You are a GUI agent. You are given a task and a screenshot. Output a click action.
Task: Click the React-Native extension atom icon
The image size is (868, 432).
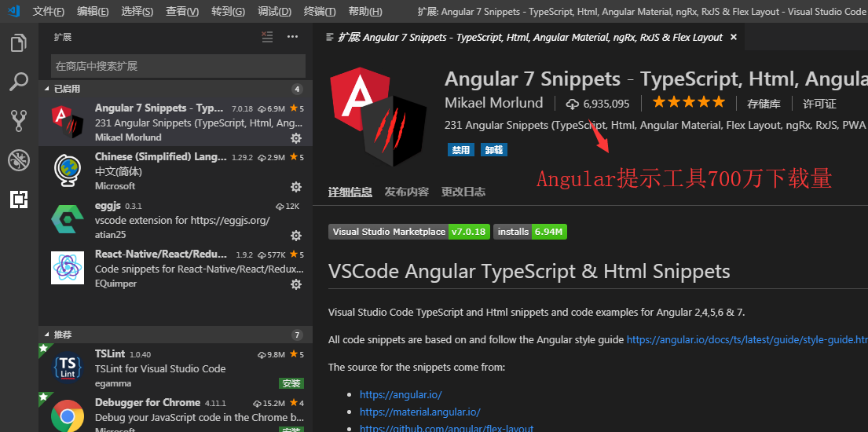point(68,268)
